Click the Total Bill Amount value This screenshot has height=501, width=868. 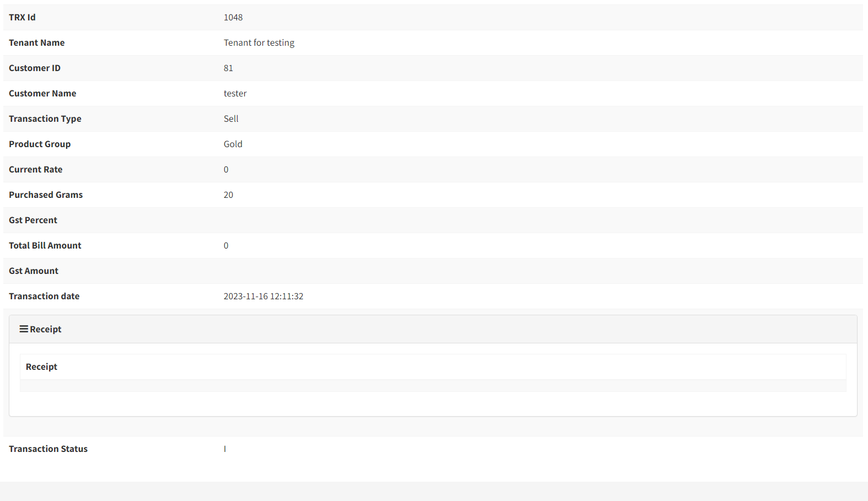[226, 246]
